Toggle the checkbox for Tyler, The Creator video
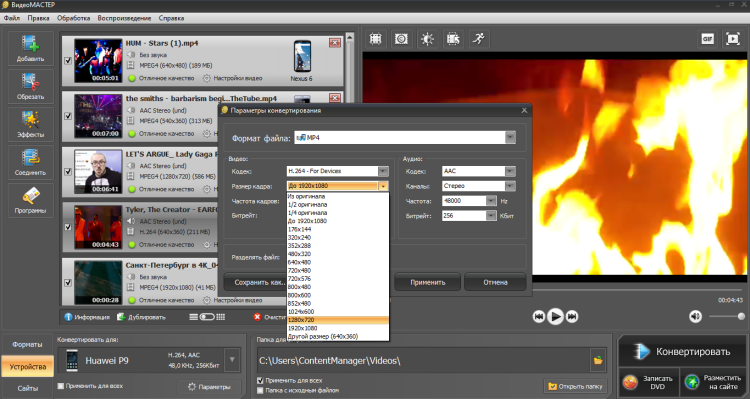 [x=68, y=227]
